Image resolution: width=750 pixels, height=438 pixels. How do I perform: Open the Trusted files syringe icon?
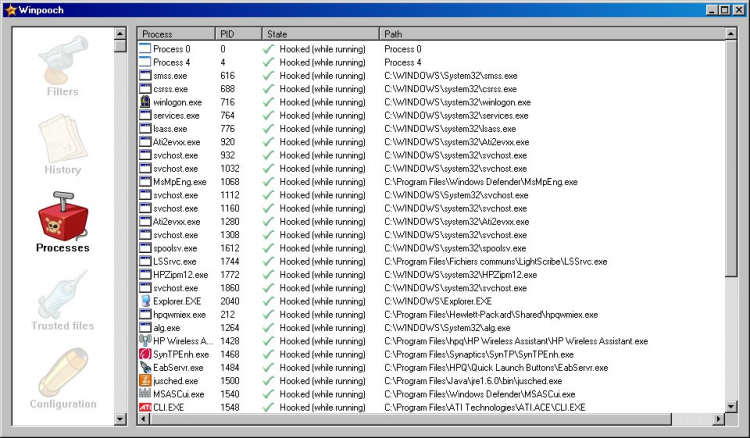pos(63,294)
